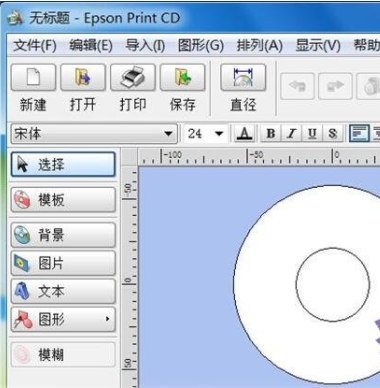Click the 模板 template button
The image size is (380, 388).
pyautogui.click(x=63, y=200)
